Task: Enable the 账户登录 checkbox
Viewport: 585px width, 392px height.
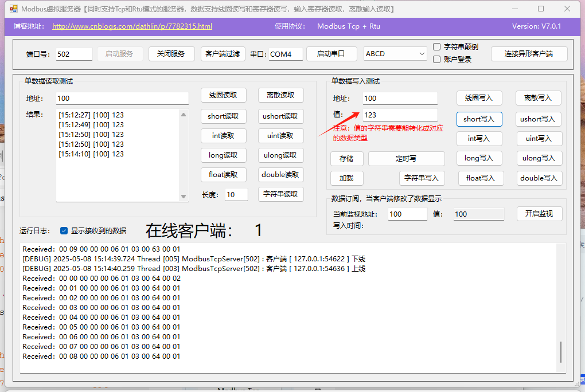Action: 436,58
